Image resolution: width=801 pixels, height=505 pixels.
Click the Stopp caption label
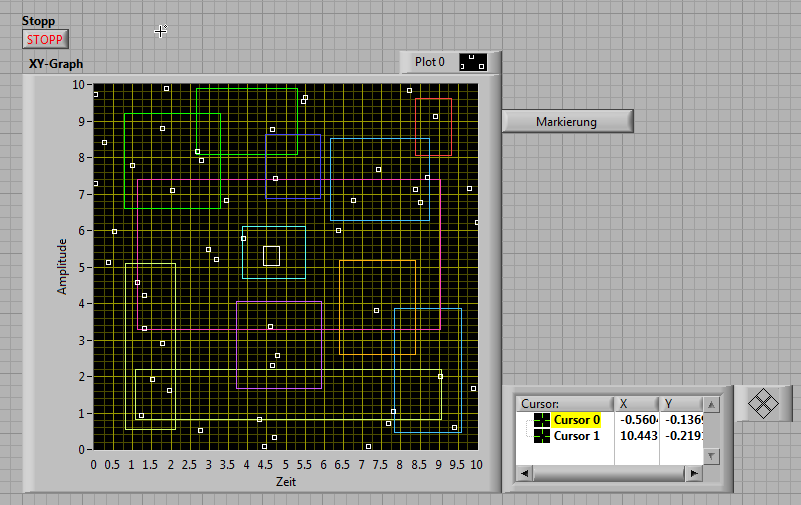pos(38,21)
